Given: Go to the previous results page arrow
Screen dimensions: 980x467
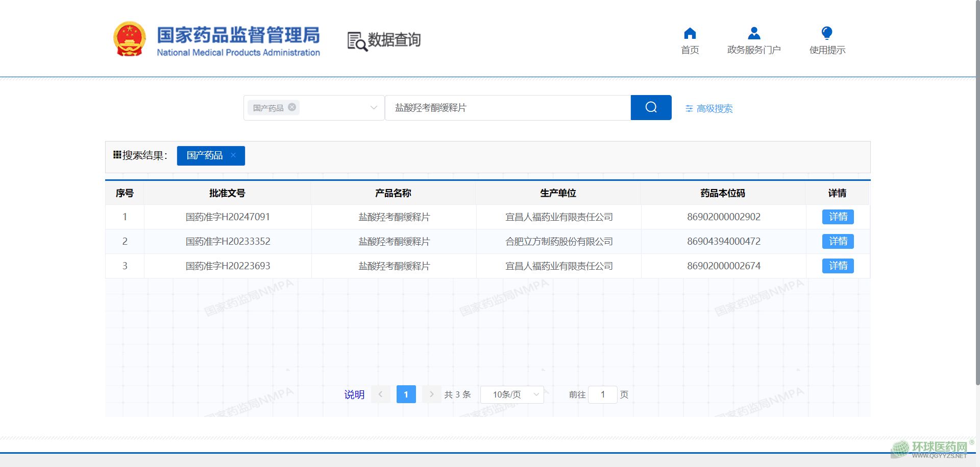Looking at the screenshot, I should (380, 394).
